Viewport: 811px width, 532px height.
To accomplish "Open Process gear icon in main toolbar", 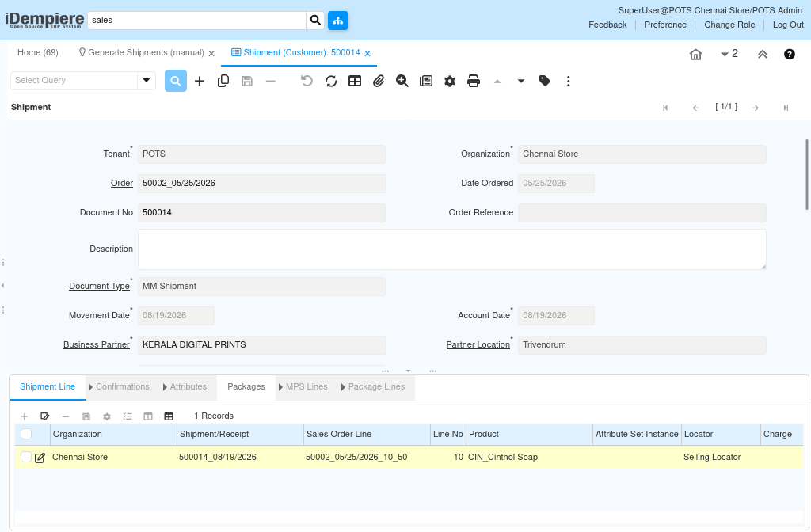I will pos(450,81).
